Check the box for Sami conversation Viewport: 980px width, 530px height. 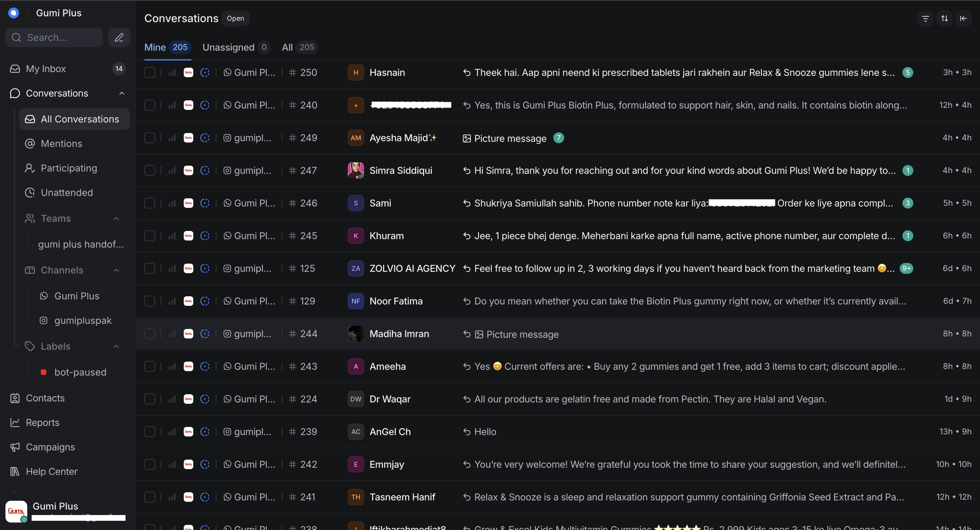point(149,203)
